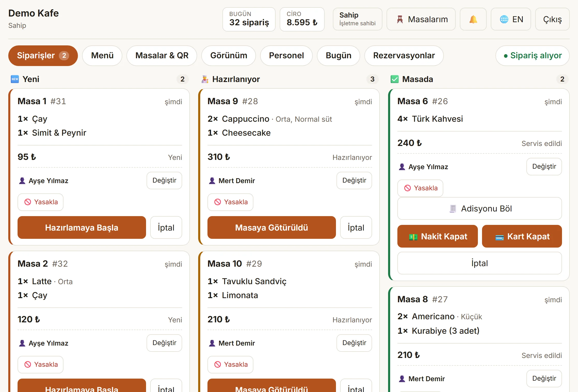578x392 pixels.
Task: Change the waiter on Masa 9 order
Action: pyautogui.click(x=354, y=181)
